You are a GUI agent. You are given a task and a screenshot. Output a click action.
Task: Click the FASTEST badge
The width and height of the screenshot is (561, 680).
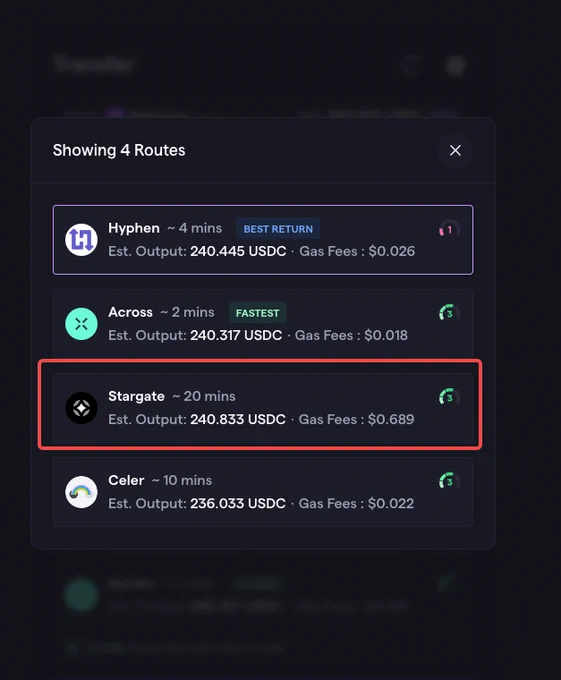pyautogui.click(x=258, y=313)
